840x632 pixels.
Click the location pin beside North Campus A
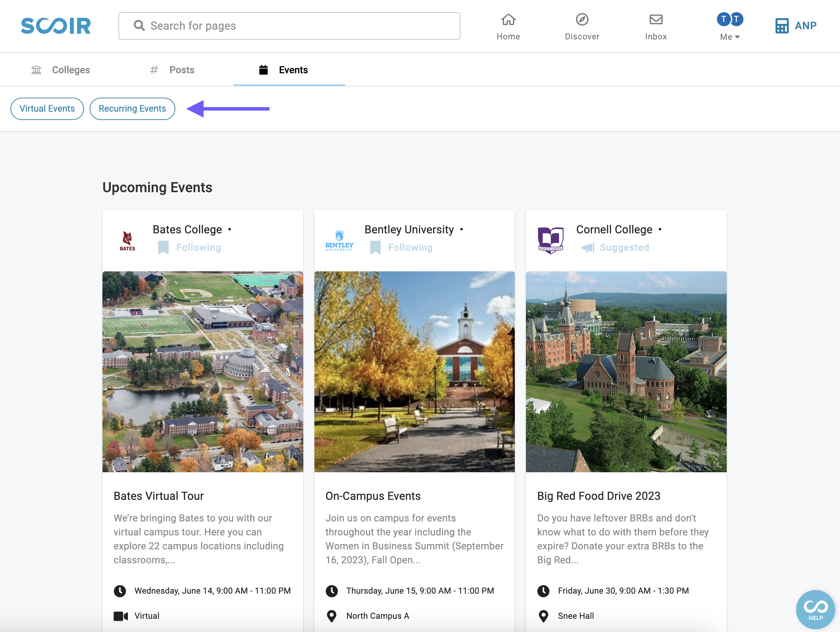tap(331, 616)
